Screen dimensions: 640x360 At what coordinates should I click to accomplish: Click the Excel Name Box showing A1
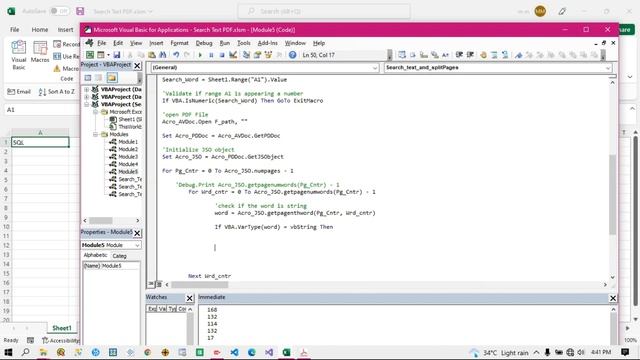coord(41,110)
